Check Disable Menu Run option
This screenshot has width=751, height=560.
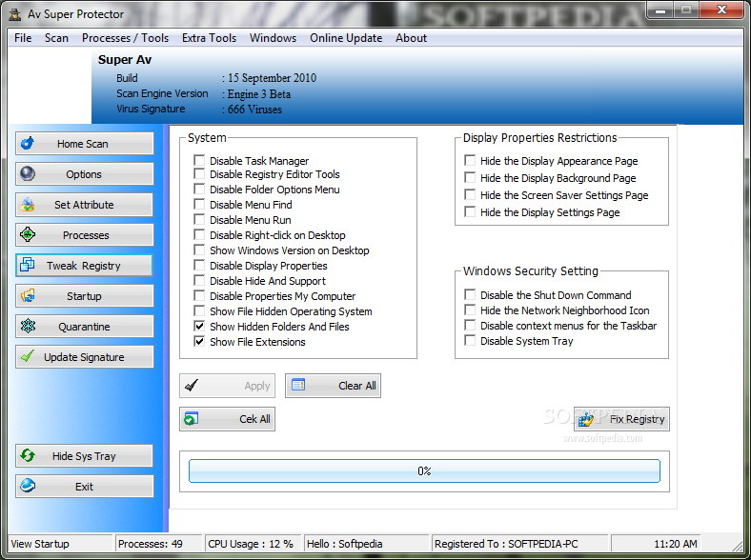point(199,219)
